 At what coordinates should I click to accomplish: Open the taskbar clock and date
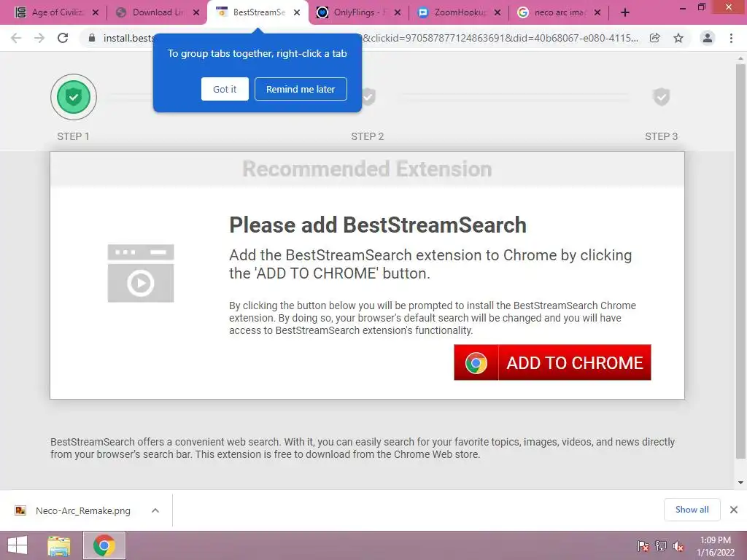[x=716, y=546]
